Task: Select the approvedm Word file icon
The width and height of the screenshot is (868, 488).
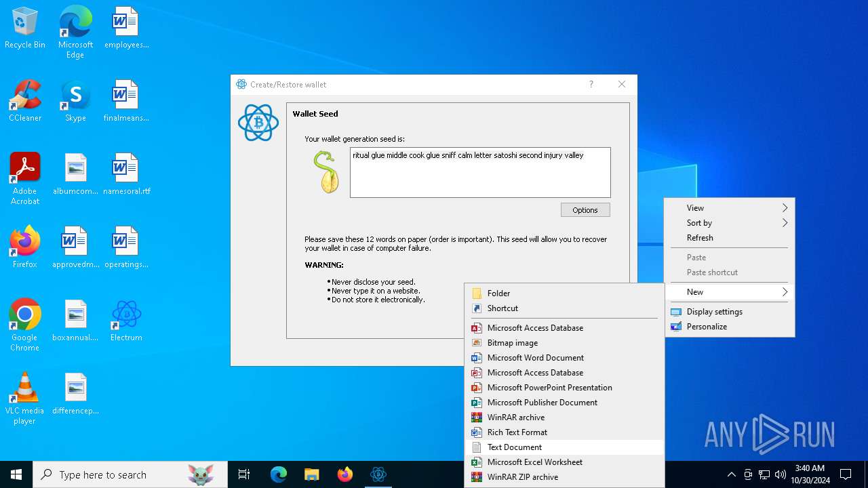Action: tap(75, 247)
